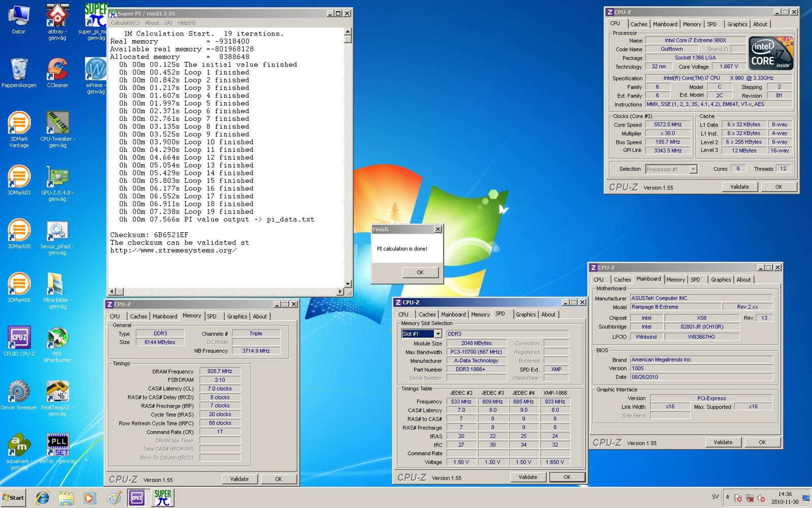Show hidden tray icons arrow
The width and height of the screenshot is (812, 508).
[x=727, y=498]
